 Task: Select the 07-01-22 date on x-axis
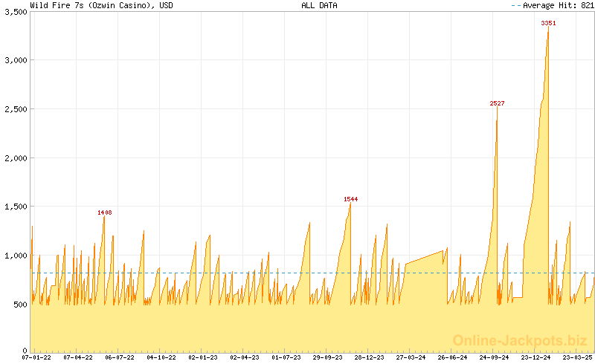coord(36,357)
